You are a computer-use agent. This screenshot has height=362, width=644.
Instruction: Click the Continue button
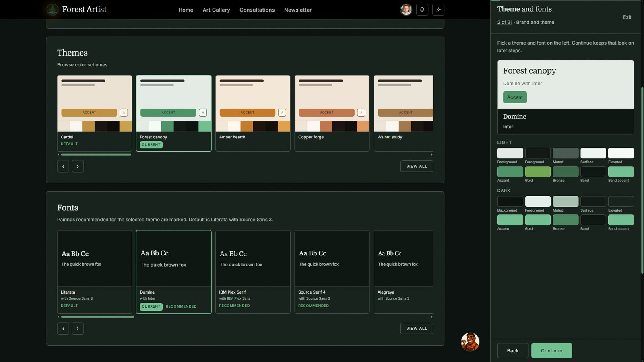[551, 351]
